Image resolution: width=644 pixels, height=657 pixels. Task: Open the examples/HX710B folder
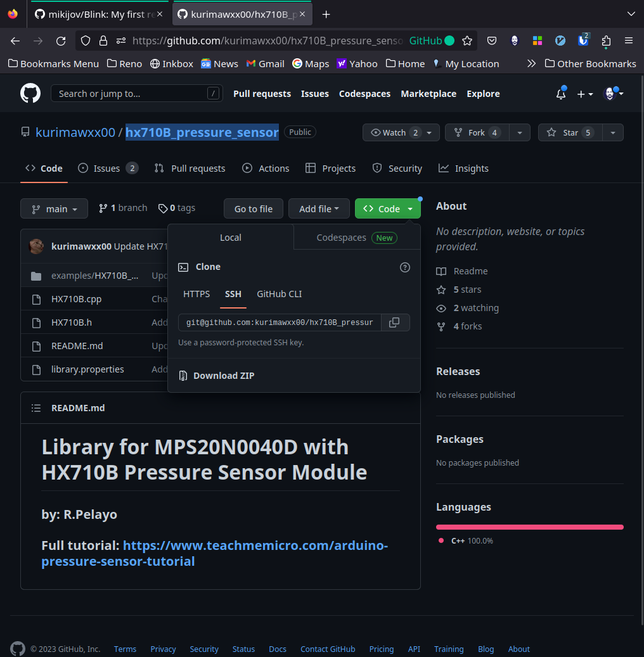(94, 276)
